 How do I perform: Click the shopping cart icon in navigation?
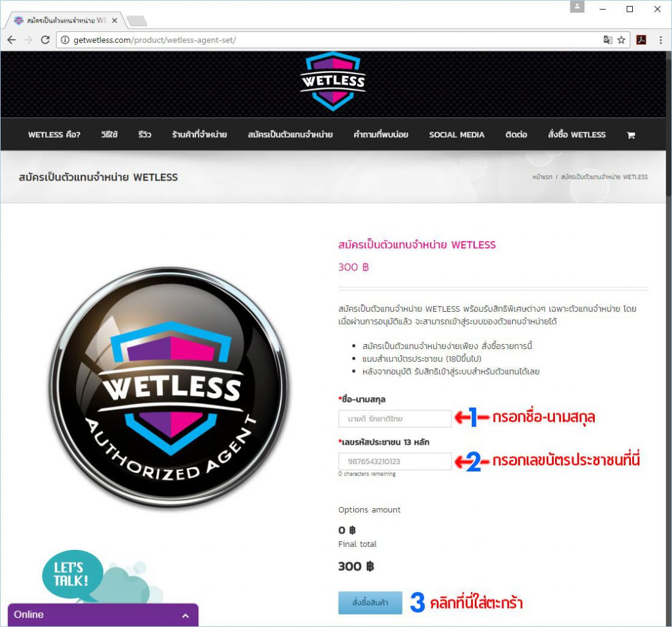click(631, 135)
